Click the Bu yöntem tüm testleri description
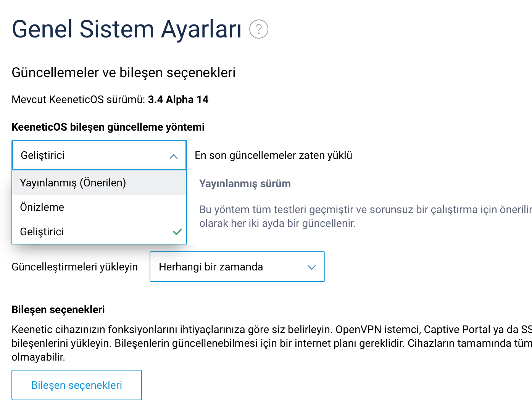The width and height of the screenshot is (532, 411). 366,216
